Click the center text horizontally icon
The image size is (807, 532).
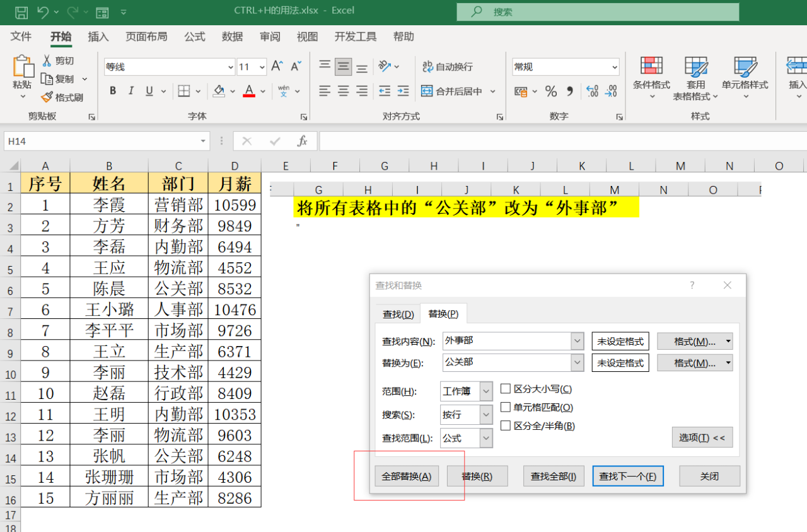[x=344, y=91]
